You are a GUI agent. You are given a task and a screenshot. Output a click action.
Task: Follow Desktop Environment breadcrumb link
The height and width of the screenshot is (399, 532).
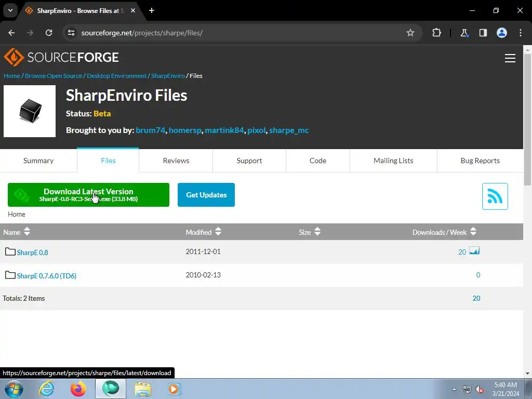pos(117,76)
